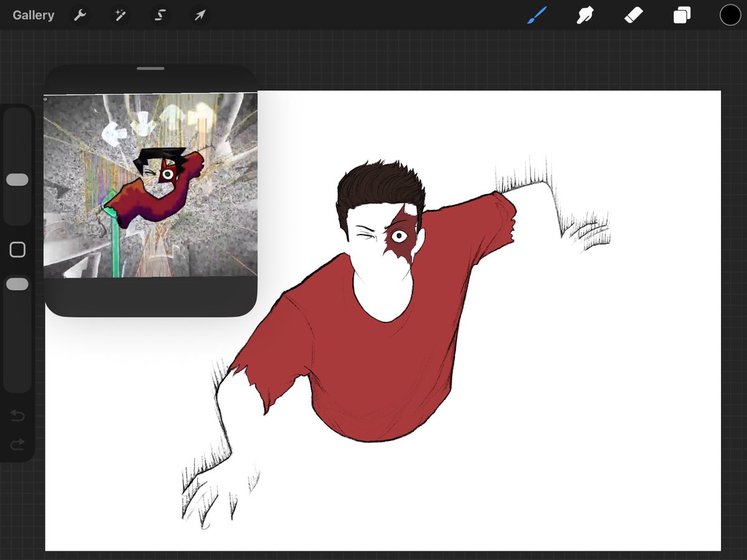
Task: Tap the reference image thumbnail
Action: point(150,185)
